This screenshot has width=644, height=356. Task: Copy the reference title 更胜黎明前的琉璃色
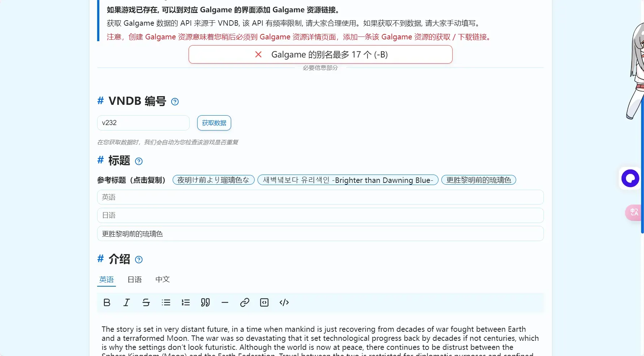click(x=479, y=180)
